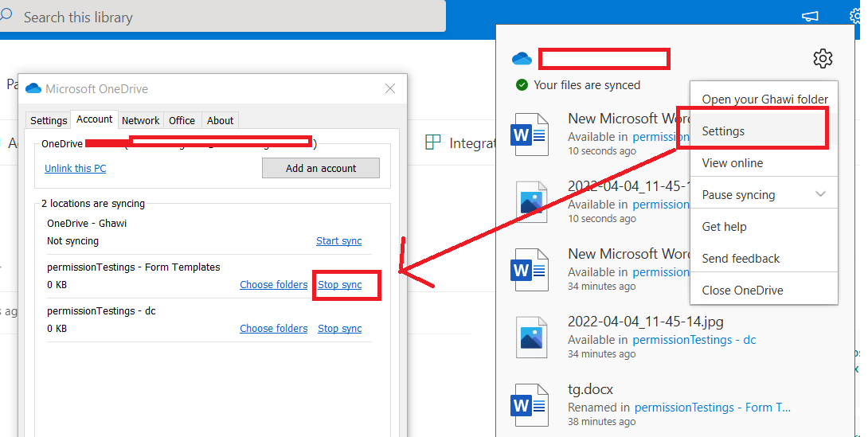Click the megaphone icon in top bar
Viewport: 868px width, 437px height.
pos(809,17)
